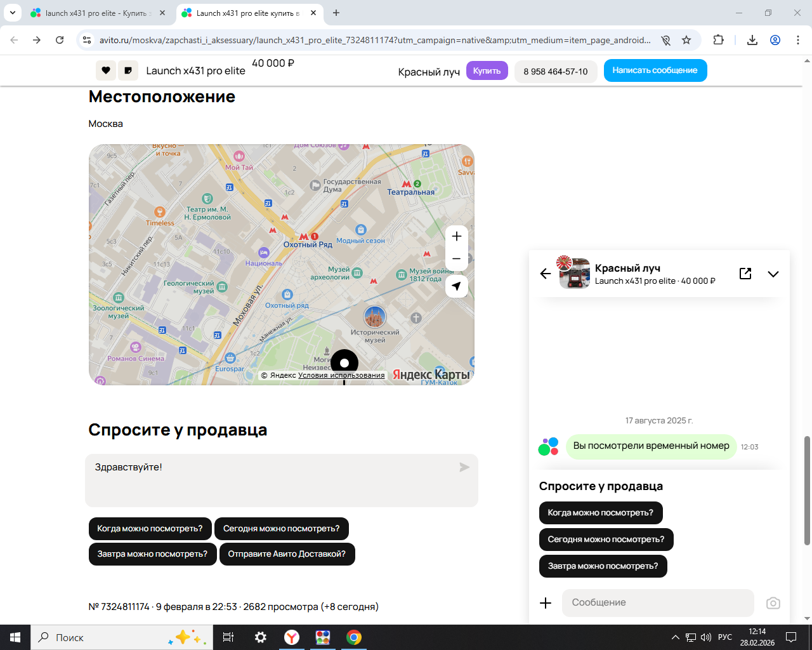This screenshot has width=812, height=650.
Task: Click the chat Сообщение input field
Action: [658, 603]
